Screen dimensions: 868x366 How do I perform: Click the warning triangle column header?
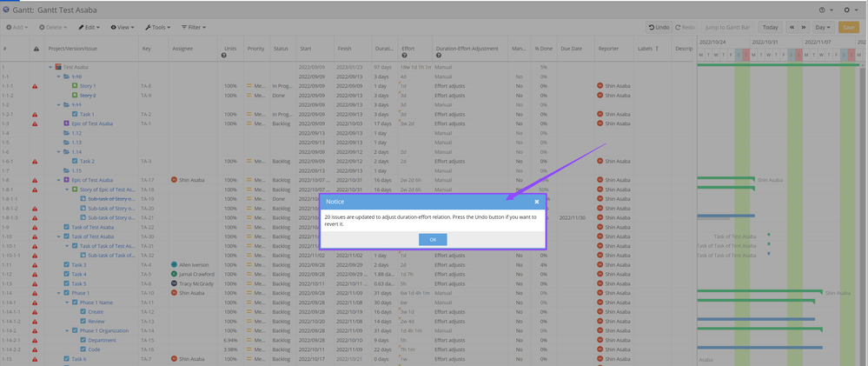36,49
